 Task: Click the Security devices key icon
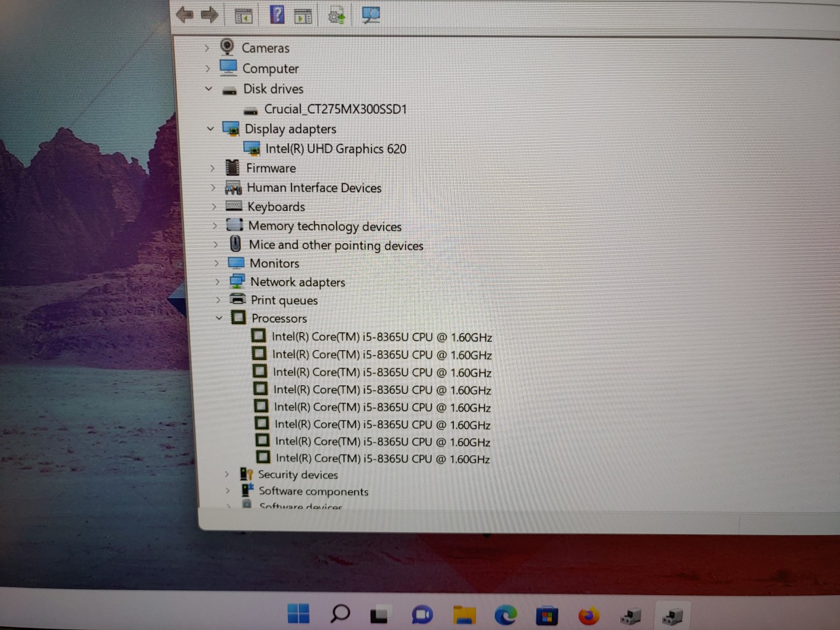coord(246,474)
